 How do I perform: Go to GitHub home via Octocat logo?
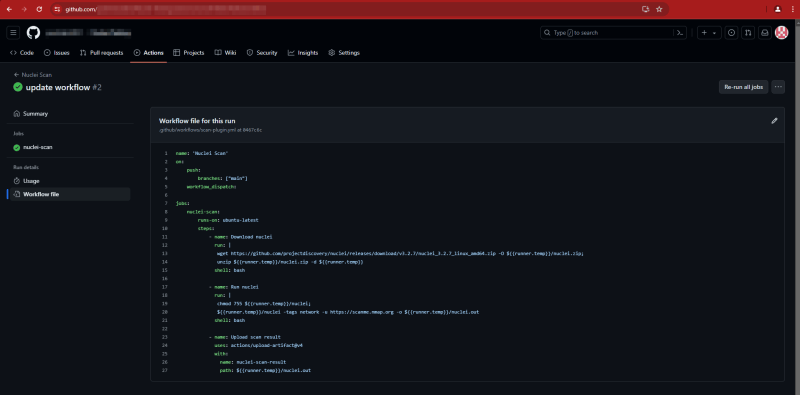[33, 33]
